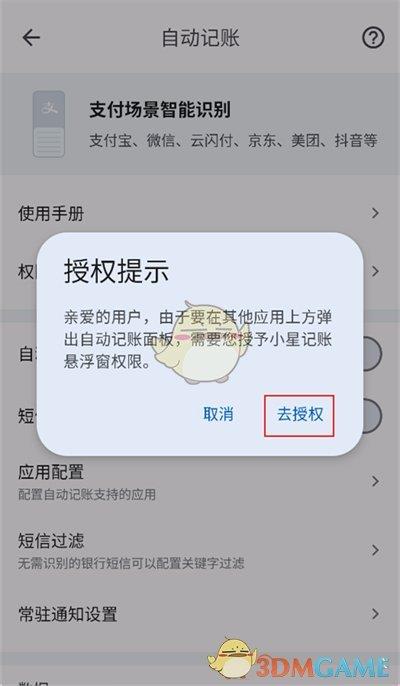Tap the 支付场景智能识别 banner
Image resolution: width=400 pixels, height=686 pixels.
pyautogui.click(x=200, y=124)
